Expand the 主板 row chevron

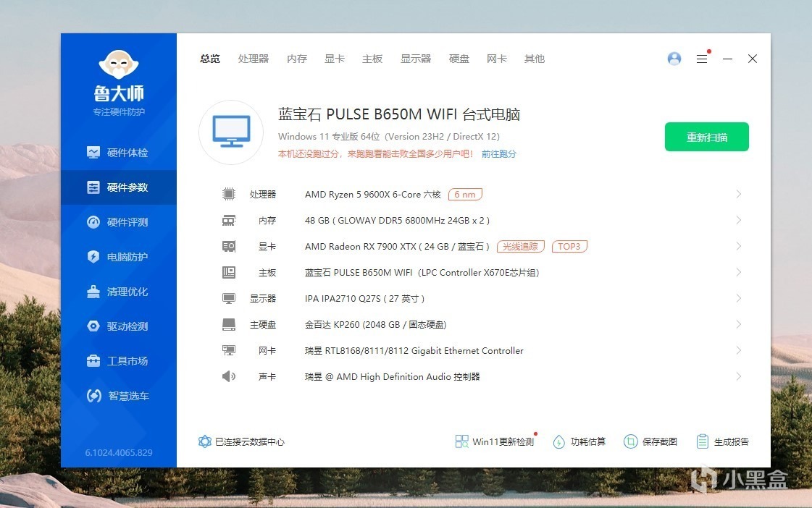click(738, 272)
